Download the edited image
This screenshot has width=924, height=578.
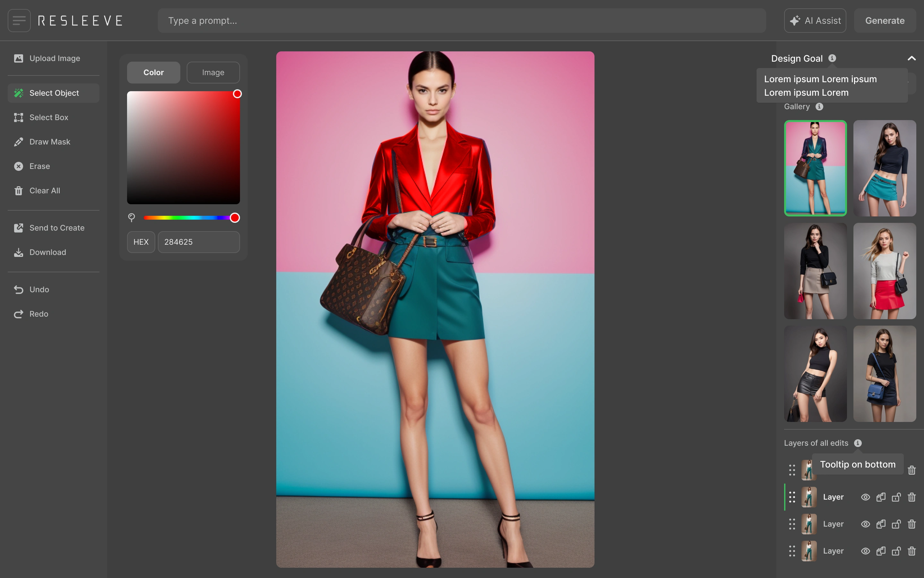pyautogui.click(x=54, y=252)
